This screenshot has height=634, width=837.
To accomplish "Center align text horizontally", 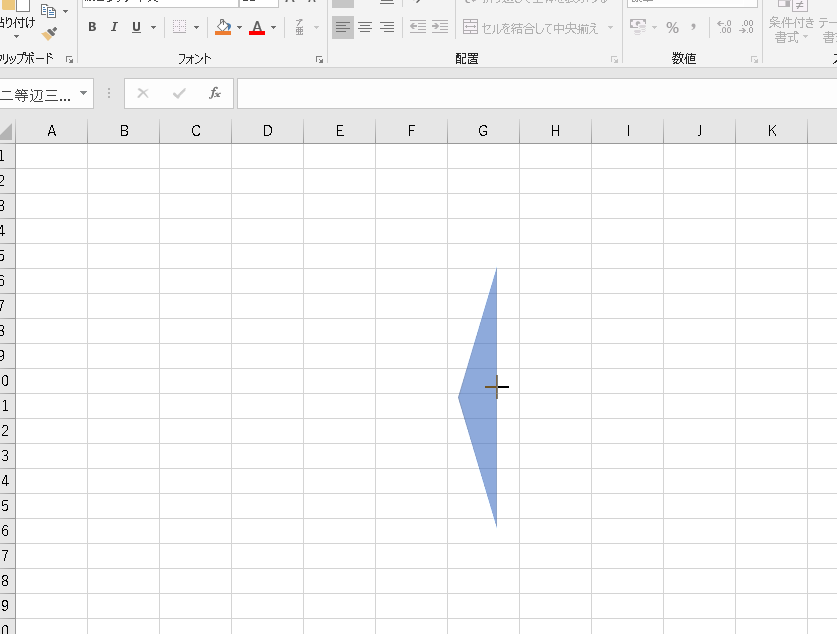I will 365,27.
